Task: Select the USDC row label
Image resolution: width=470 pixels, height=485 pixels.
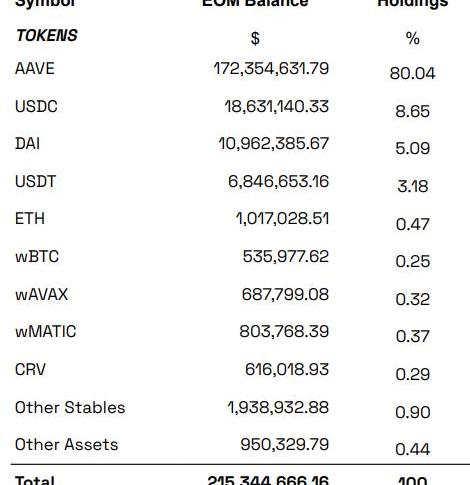Action: 36,107
